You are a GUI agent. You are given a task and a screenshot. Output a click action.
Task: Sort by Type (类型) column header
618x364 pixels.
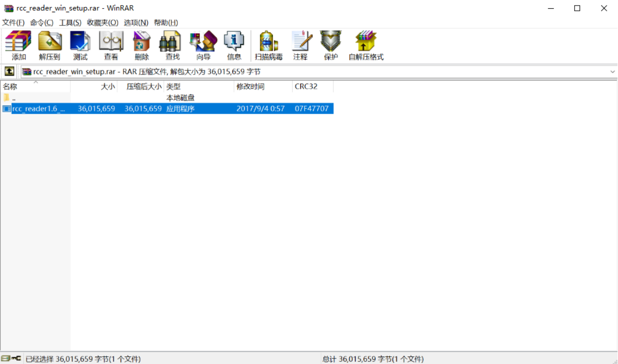click(x=199, y=86)
